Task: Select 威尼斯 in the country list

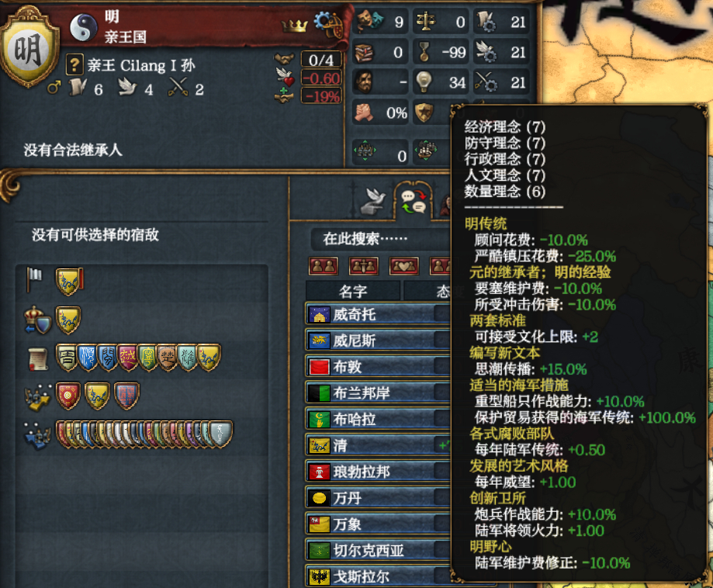Action: click(377, 341)
